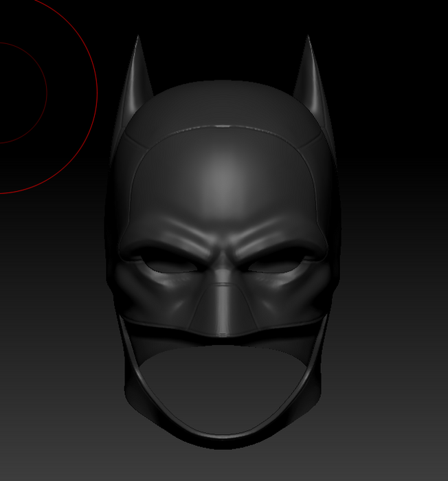Click the nose bridge of the cowl
Viewport: 448px width, 481px height.
pyautogui.click(x=220, y=271)
